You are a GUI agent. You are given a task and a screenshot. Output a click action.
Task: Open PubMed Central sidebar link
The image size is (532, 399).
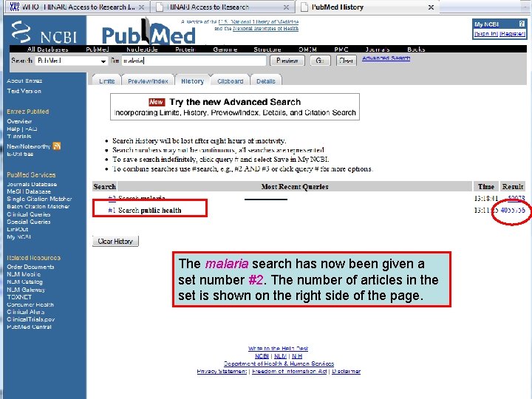(29, 327)
